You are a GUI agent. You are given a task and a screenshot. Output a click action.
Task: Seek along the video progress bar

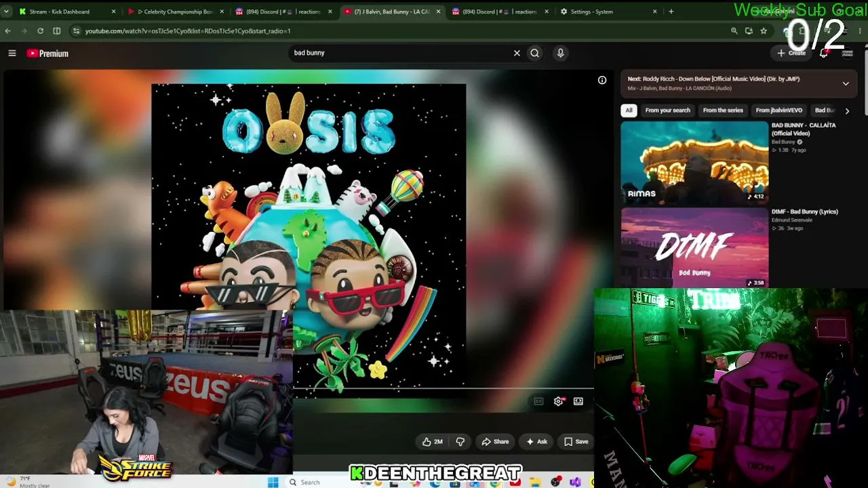[x=443, y=389]
